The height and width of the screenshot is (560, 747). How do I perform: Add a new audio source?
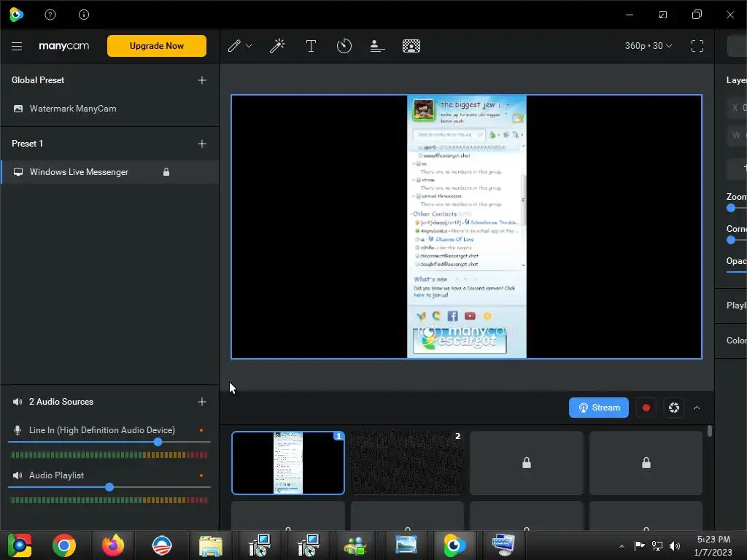202,402
